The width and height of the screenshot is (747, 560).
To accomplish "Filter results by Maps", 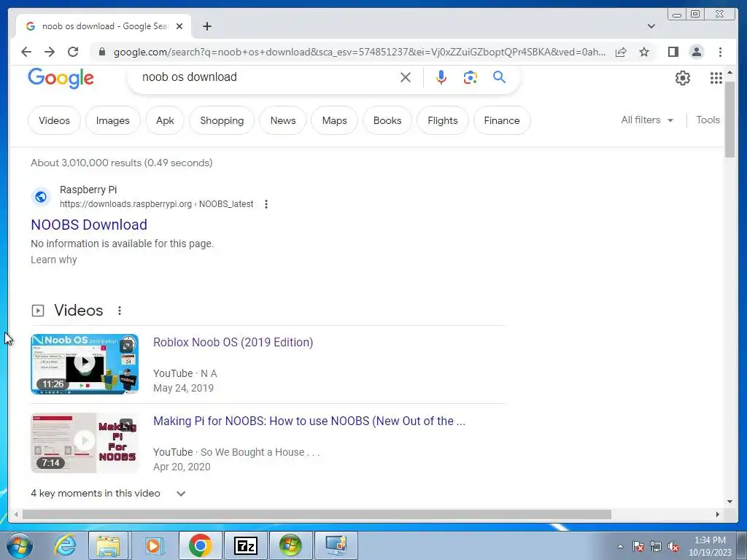I will [334, 120].
